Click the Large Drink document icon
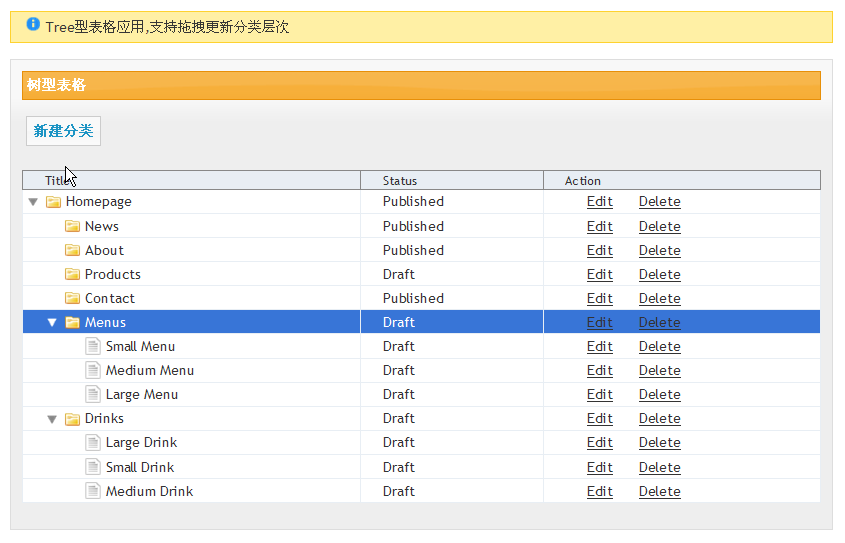The image size is (845, 543). click(93, 442)
